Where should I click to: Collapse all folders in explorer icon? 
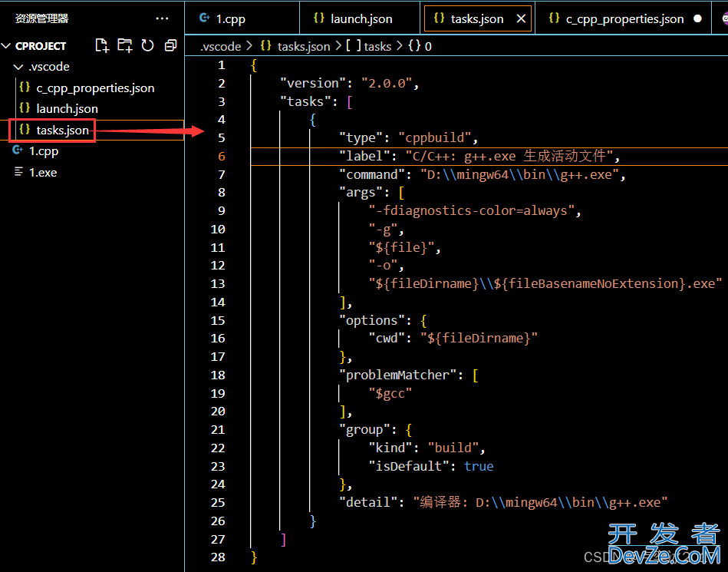[170, 45]
